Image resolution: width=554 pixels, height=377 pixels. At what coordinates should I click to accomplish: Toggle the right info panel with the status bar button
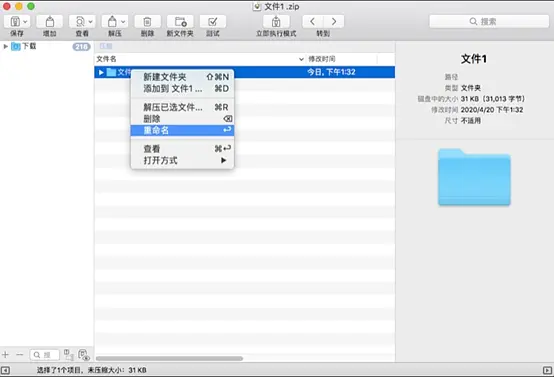547,370
